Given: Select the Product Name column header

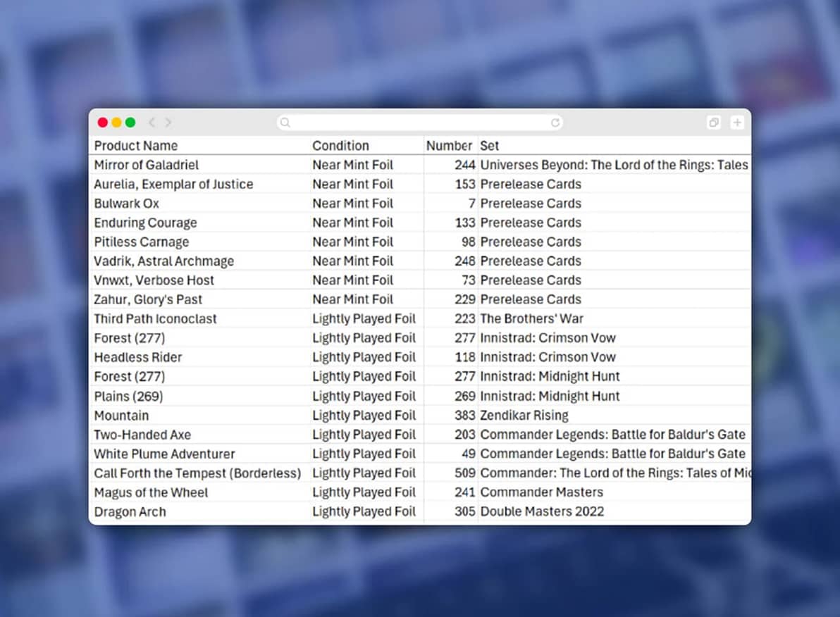Looking at the screenshot, I should tap(135, 146).
